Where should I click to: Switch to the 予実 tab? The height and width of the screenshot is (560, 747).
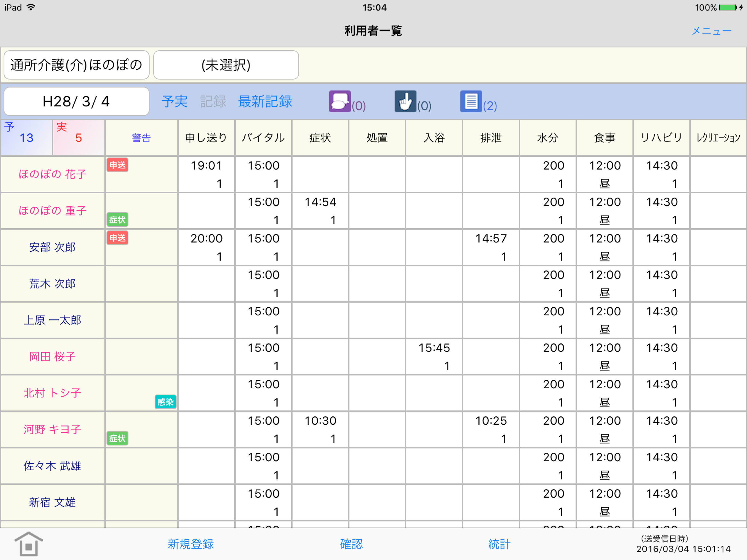coord(175,101)
